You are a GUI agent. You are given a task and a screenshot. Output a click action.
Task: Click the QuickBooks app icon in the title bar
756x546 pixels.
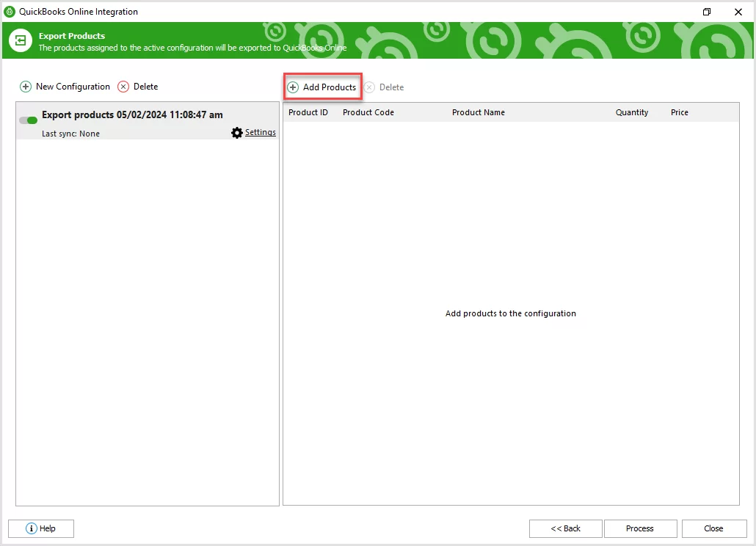10,11
